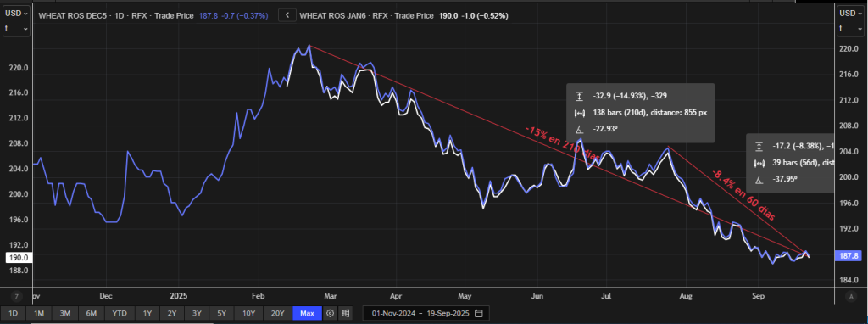Select the Max time range
Image resolution: width=868 pixels, height=324 pixels.
(307, 314)
